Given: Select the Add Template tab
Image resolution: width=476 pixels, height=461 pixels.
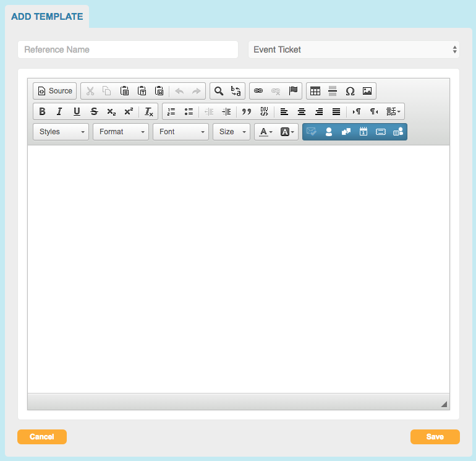Looking at the screenshot, I should (47, 17).
